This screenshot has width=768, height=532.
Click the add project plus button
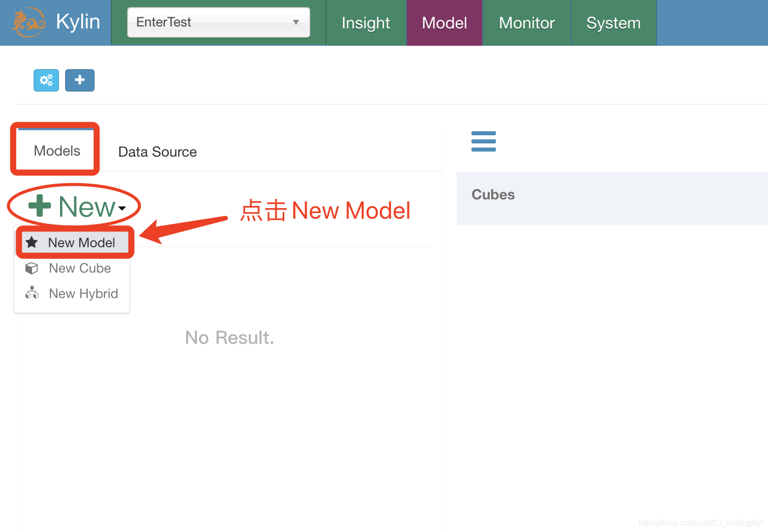tap(80, 80)
